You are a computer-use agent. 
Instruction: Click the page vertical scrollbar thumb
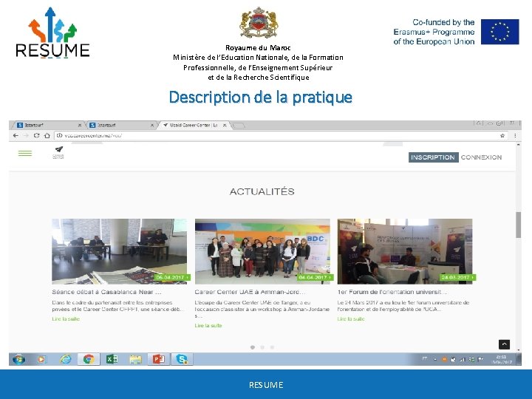click(518, 225)
